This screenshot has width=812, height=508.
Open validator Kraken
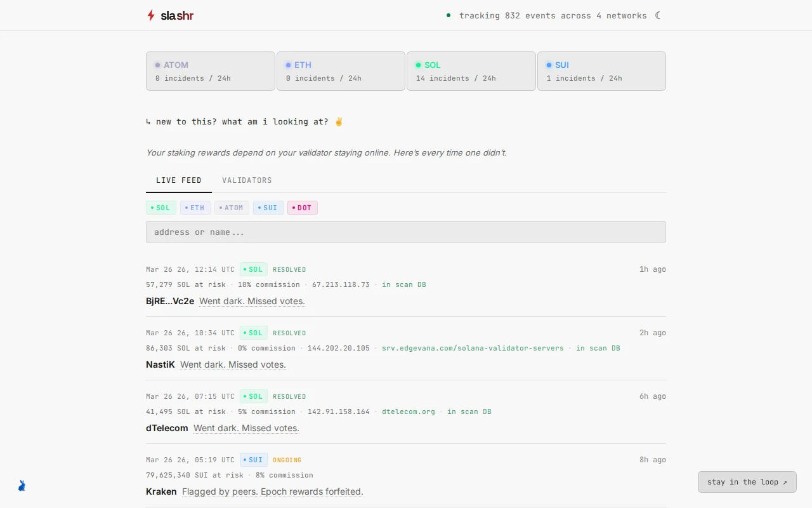pos(161,491)
